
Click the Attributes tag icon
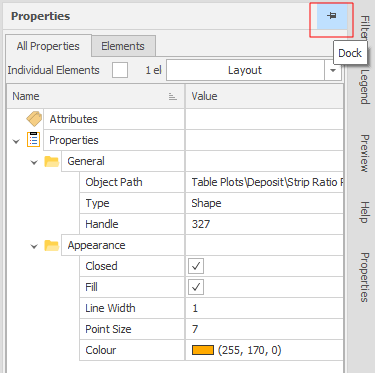[34, 119]
